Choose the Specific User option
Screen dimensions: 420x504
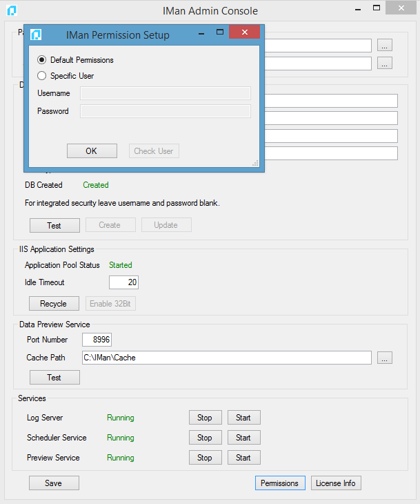point(42,76)
